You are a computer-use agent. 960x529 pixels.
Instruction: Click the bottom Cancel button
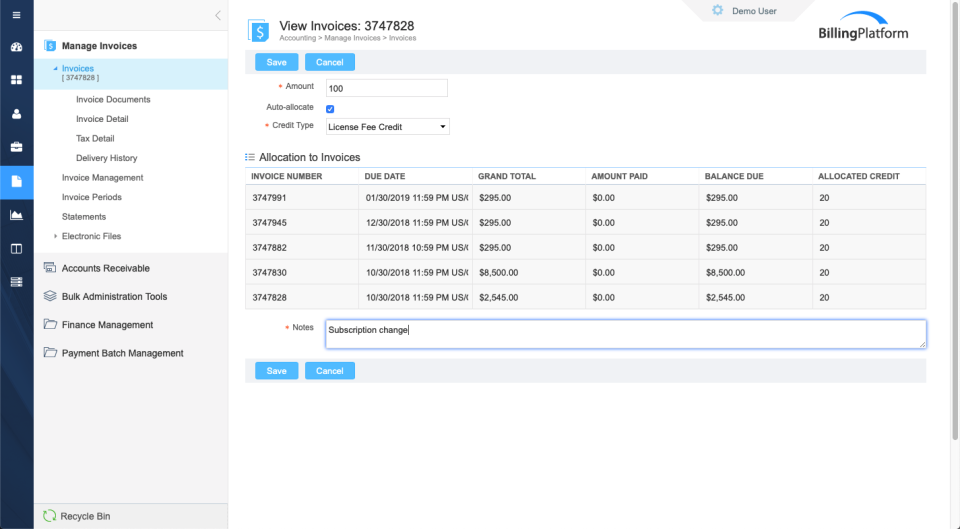[329, 370]
